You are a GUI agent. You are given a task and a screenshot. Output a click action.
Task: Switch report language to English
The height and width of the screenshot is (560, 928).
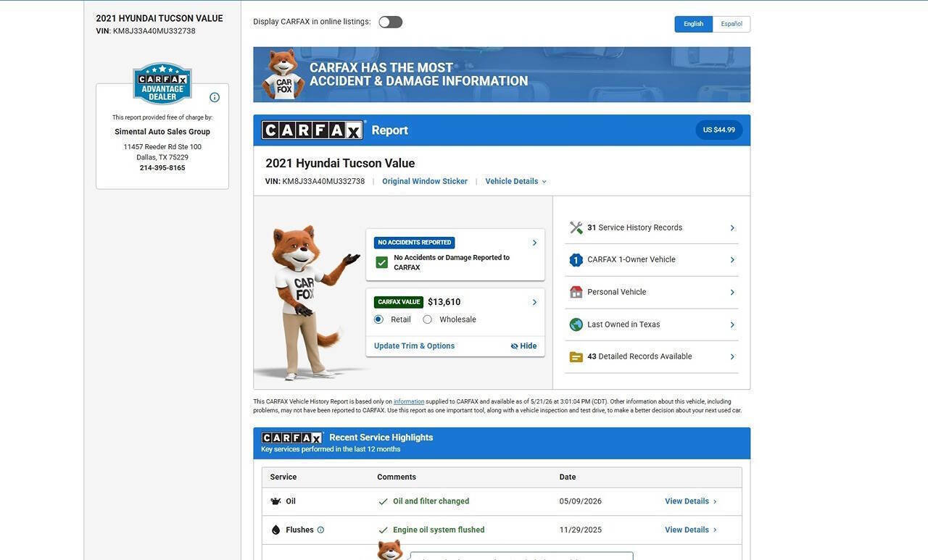694,24
